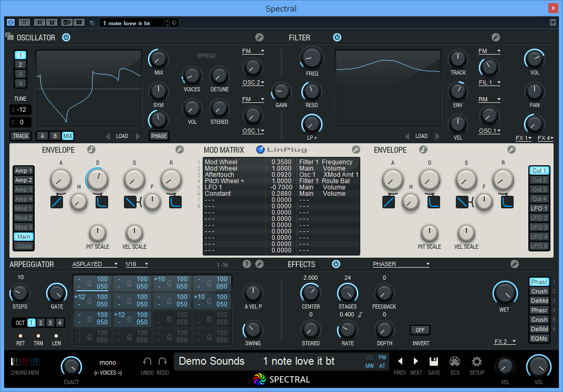
Task: Open the Filter settings wrench
Action: pyautogui.click(x=495, y=37)
